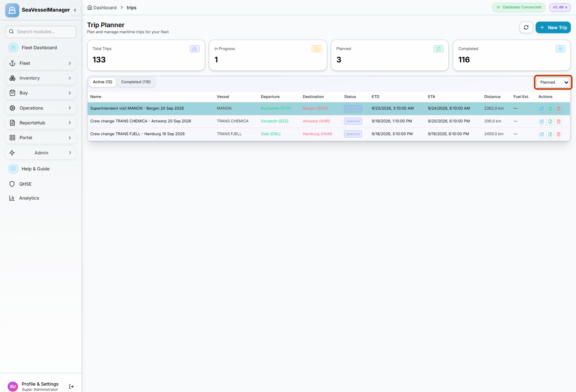Click the Search modules input field
576x392 pixels.
click(41, 32)
